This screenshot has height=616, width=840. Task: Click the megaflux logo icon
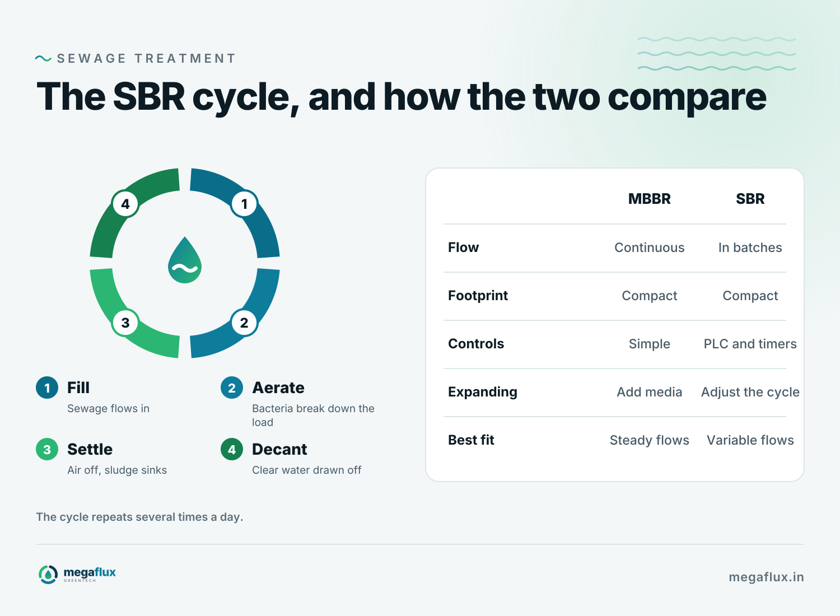(x=48, y=574)
